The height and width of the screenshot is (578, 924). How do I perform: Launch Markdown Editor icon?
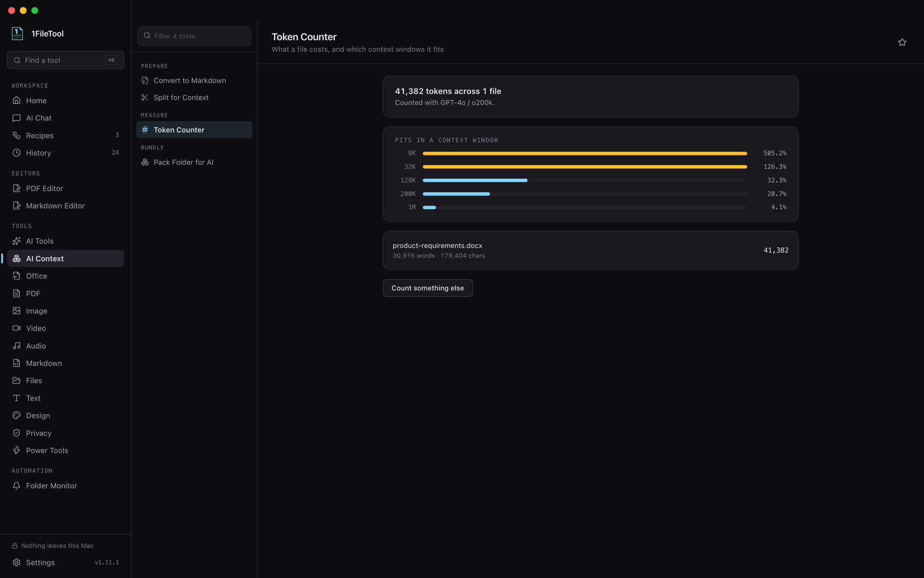click(17, 205)
